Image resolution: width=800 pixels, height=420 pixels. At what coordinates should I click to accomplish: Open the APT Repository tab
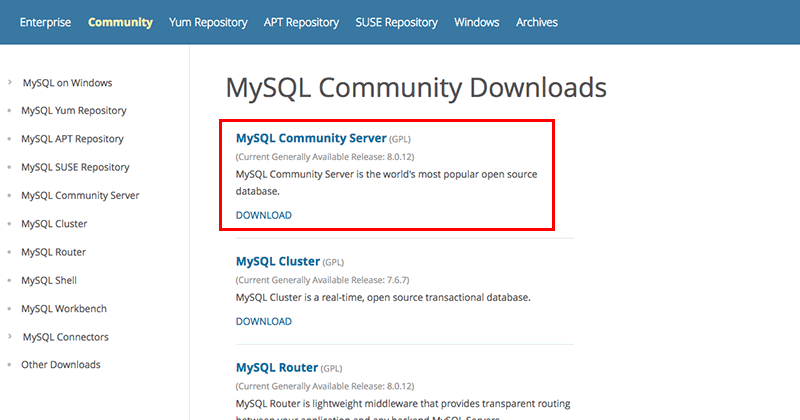[301, 22]
